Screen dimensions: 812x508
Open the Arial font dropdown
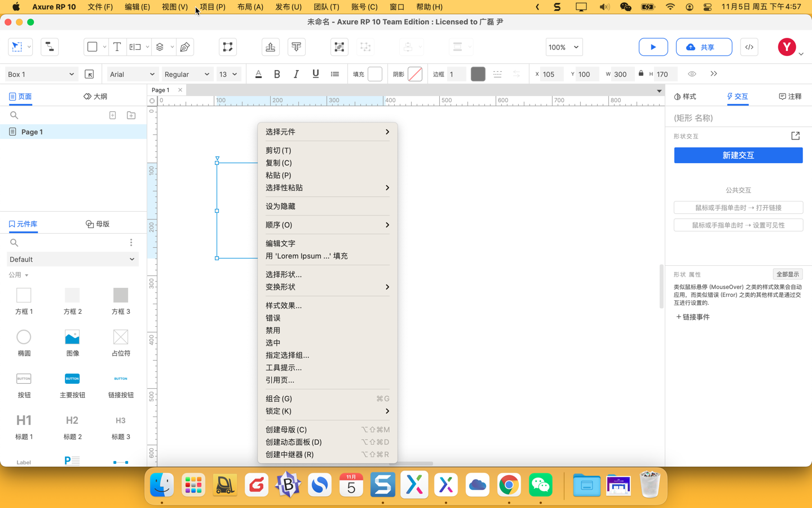point(132,74)
